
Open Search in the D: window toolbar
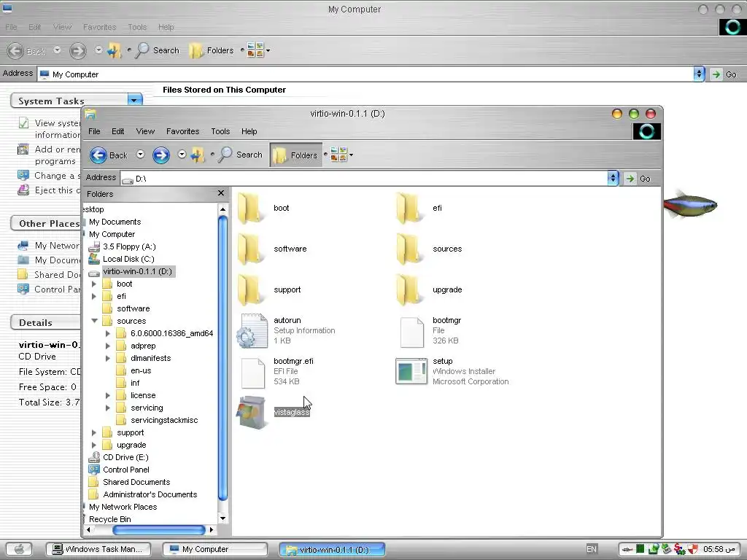coord(240,155)
